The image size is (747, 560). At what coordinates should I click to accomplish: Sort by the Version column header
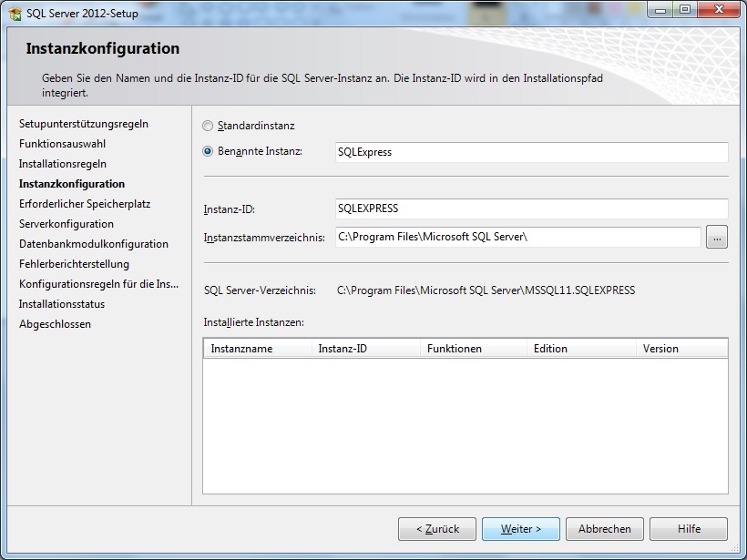pos(681,349)
